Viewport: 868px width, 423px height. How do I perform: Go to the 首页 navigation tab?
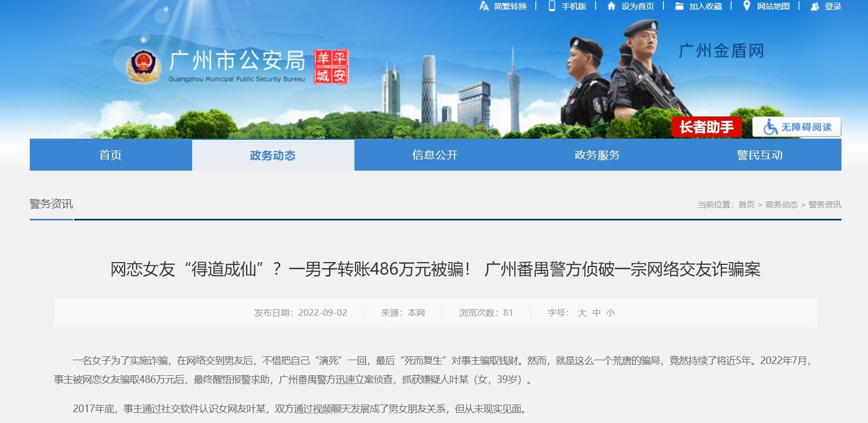110,155
